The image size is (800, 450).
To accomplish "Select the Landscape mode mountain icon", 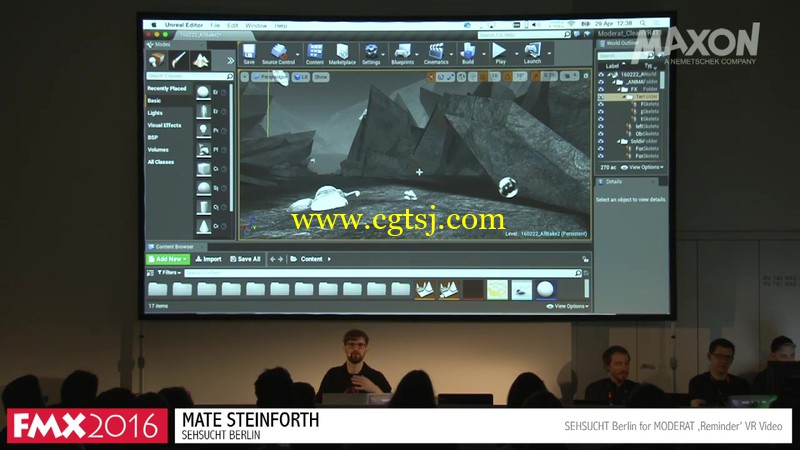I will pyautogui.click(x=201, y=60).
